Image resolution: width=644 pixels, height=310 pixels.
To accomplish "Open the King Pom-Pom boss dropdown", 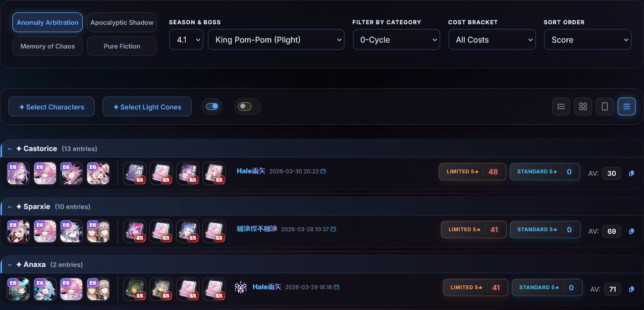I will 276,40.
